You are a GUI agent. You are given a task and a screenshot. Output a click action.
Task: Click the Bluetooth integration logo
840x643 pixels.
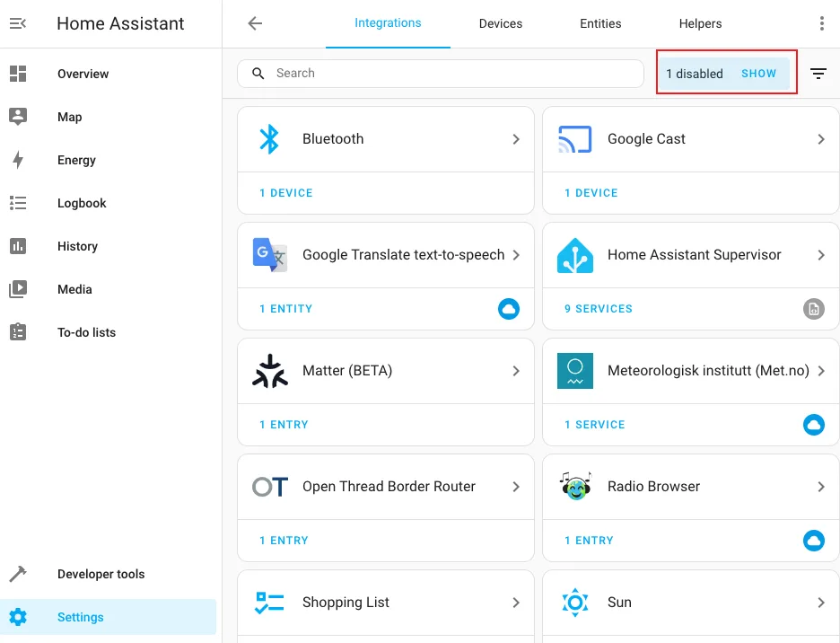tap(269, 139)
